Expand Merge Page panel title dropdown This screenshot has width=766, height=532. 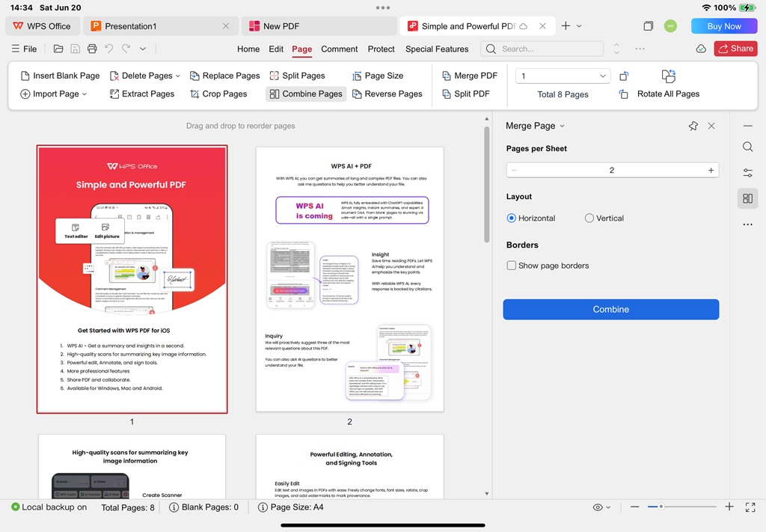[562, 126]
